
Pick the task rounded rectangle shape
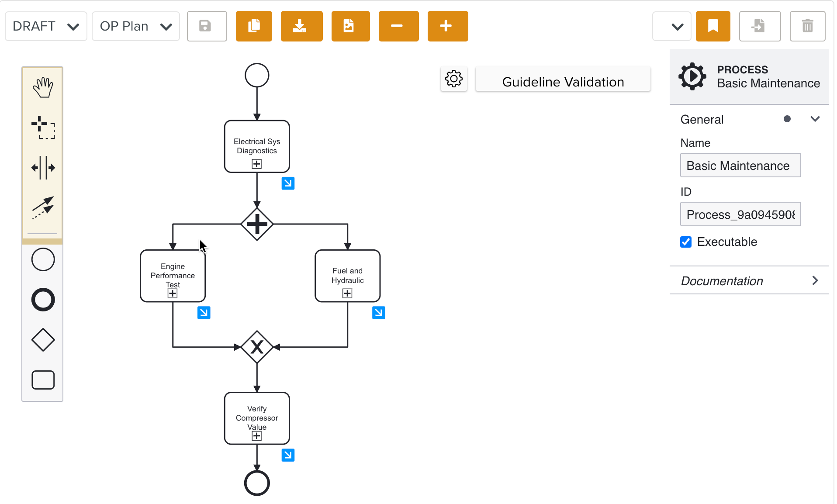pos(43,380)
